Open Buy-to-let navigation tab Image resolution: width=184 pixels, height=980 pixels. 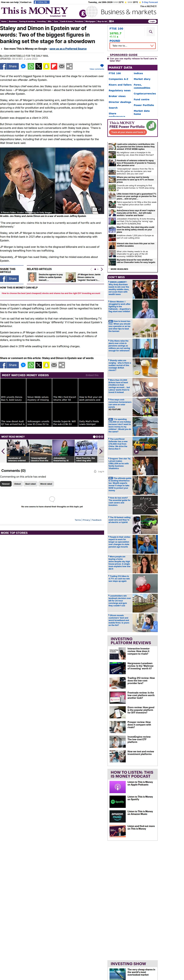(102, 21)
